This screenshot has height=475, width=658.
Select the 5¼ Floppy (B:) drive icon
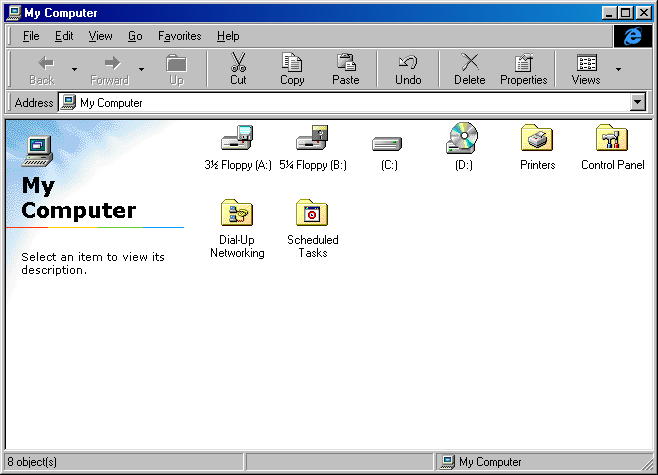(312, 138)
